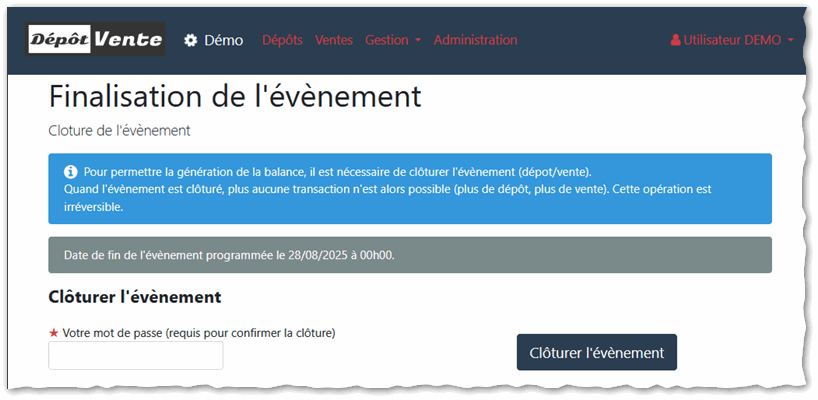
Task: Focus the password input field
Action: [136, 355]
